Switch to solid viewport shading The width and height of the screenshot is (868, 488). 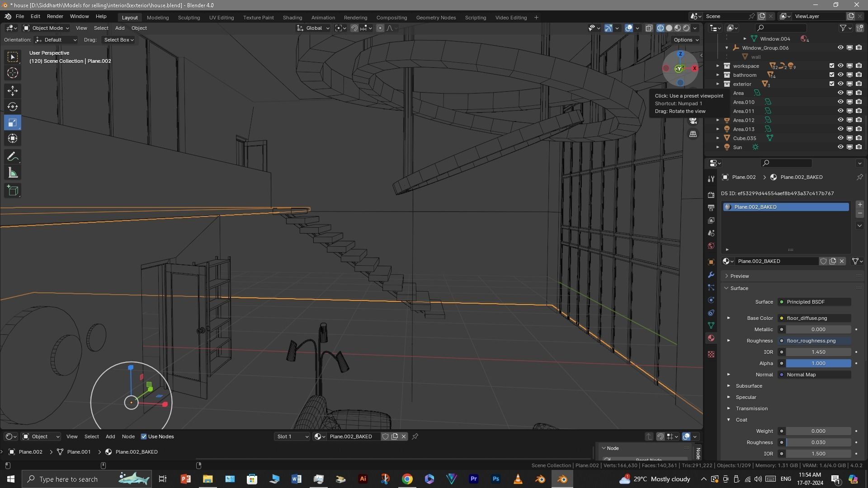point(669,28)
